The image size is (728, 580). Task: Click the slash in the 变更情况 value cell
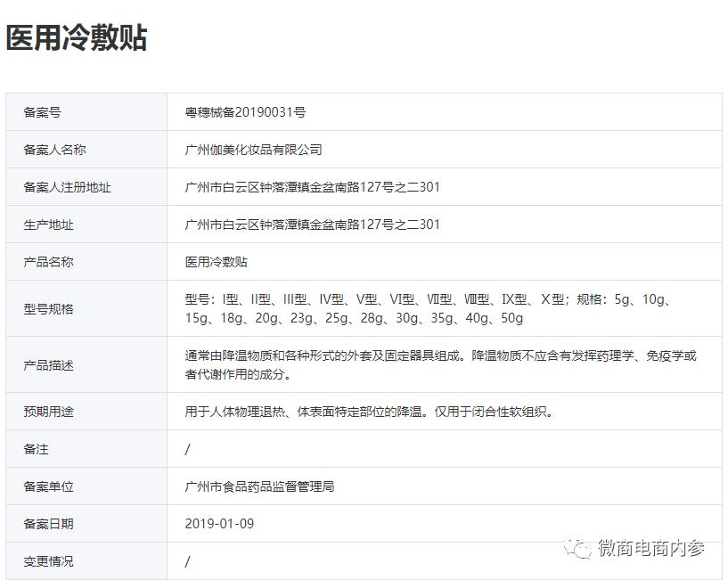[187, 561]
